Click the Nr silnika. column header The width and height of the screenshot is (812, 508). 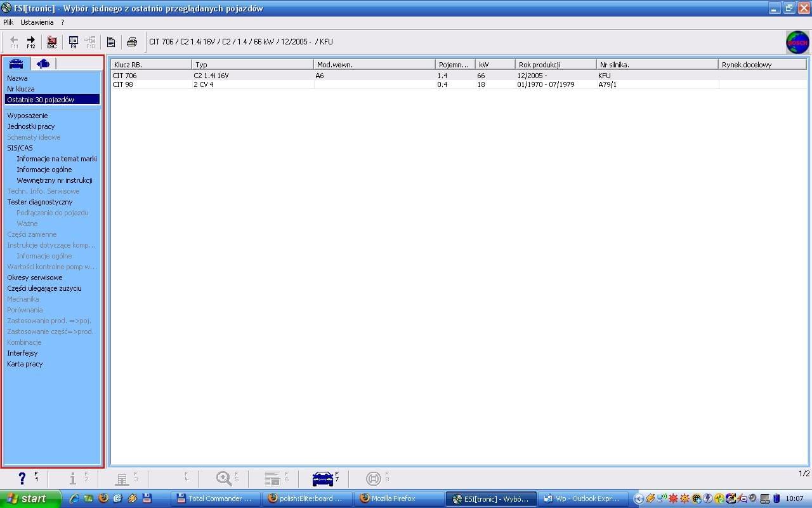657,65
